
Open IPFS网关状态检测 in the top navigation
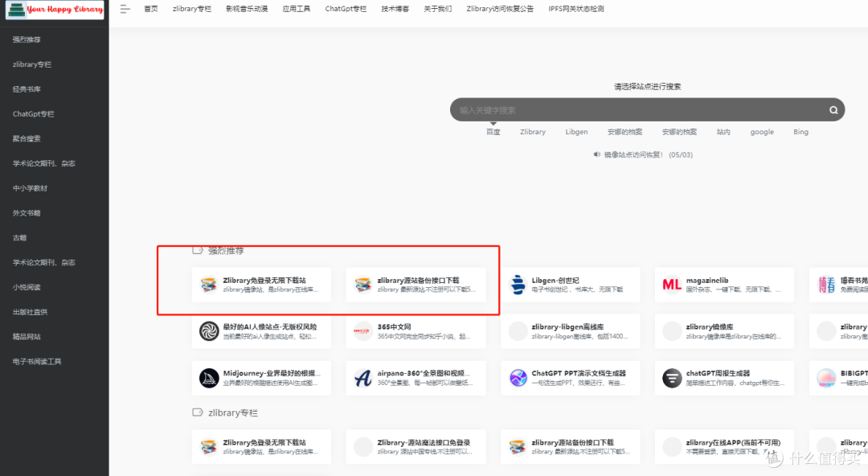pyautogui.click(x=576, y=9)
